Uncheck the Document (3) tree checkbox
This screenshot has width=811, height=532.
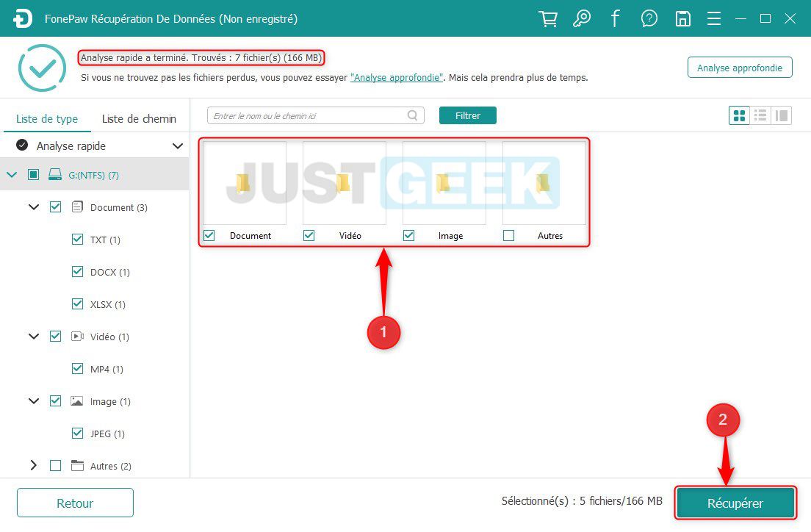(x=55, y=207)
